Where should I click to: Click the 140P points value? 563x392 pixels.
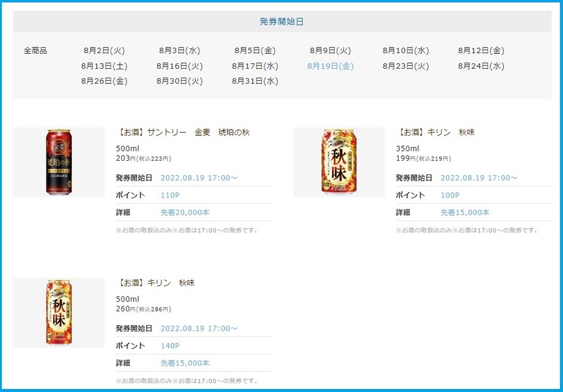[170, 346]
